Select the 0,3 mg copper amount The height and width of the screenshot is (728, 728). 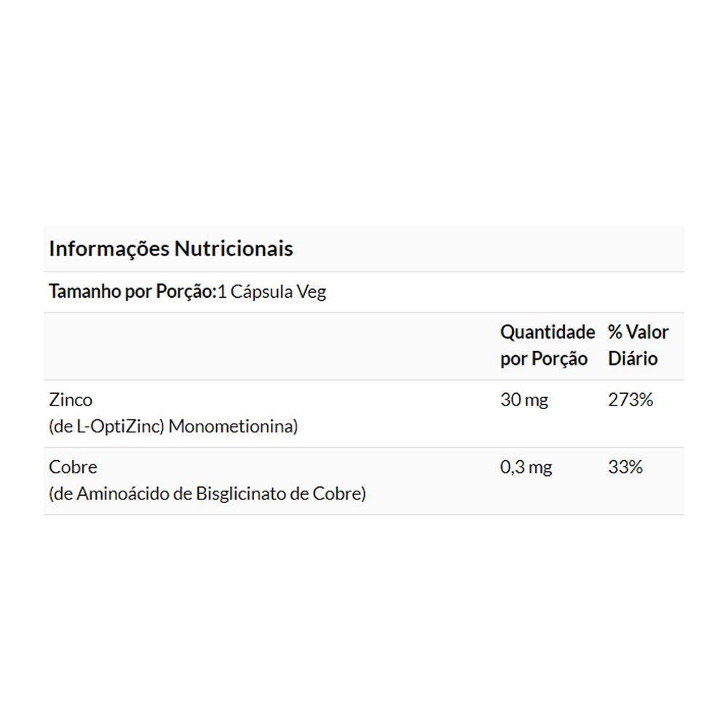coord(526,467)
